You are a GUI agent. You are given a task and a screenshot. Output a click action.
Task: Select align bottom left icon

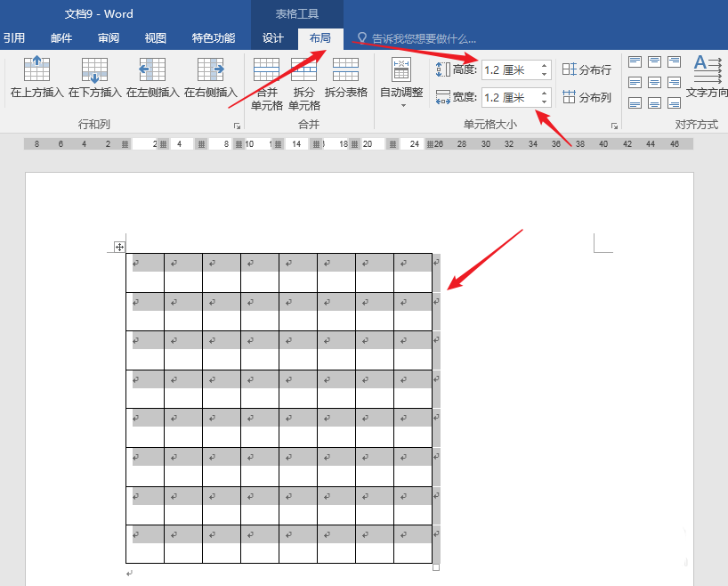click(635, 102)
